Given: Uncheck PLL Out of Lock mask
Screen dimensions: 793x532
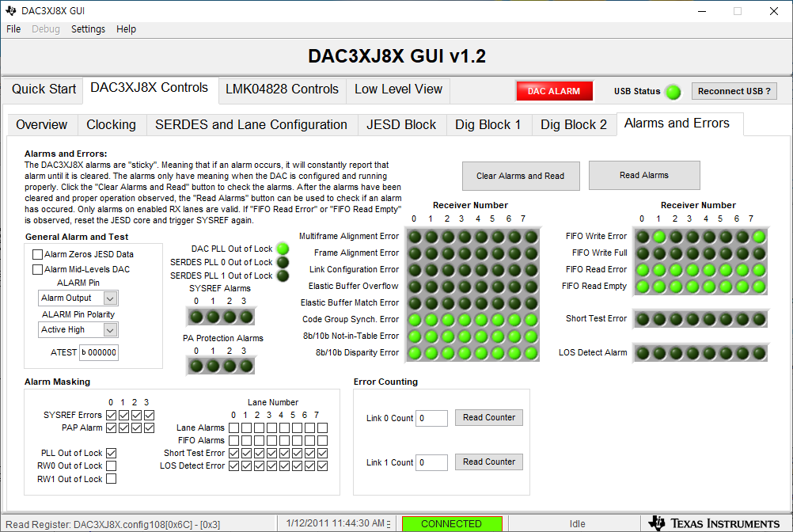Looking at the screenshot, I should coord(112,453).
